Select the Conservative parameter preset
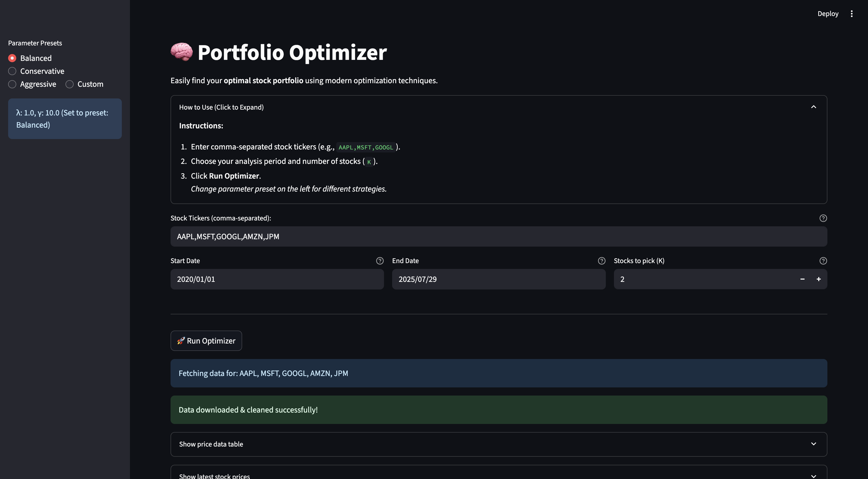This screenshot has height=479, width=868. [12, 71]
